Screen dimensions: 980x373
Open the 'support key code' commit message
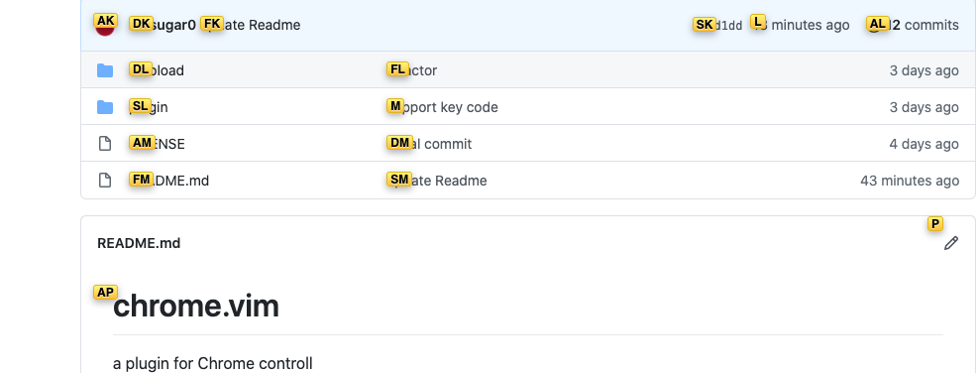tap(443, 108)
